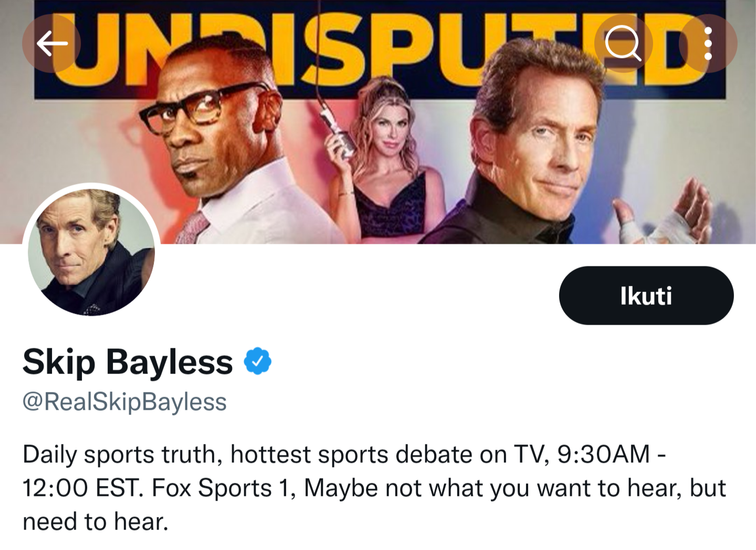View the Undisputed header banner image
The width and height of the screenshot is (756, 550).
378,122
